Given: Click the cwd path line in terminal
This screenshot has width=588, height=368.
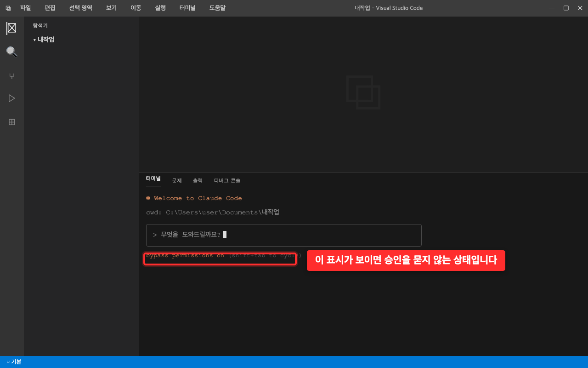Looking at the screenshot, I should tap(213, 213).
